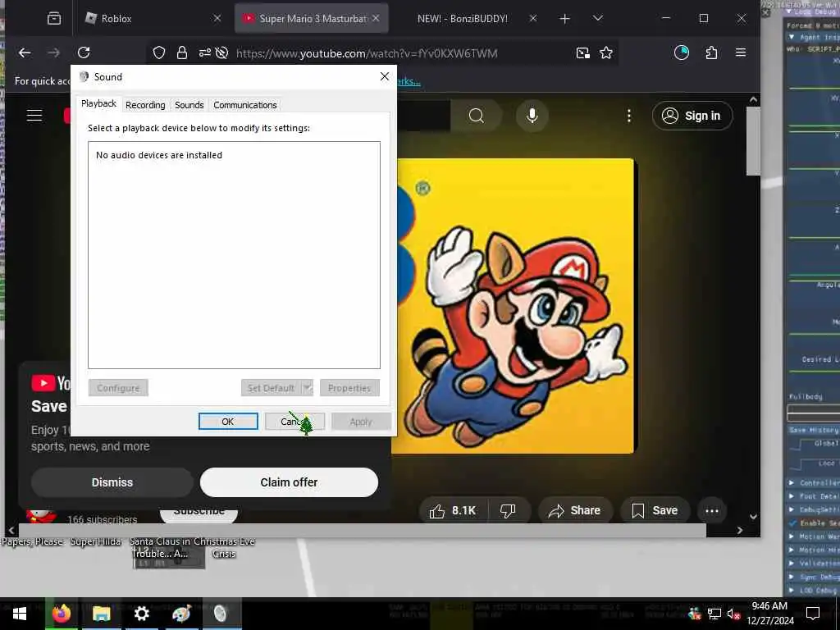This screenshot has height=630, width=840.
Task: Expand the LOD Debug section
Action: click(792, 590)
